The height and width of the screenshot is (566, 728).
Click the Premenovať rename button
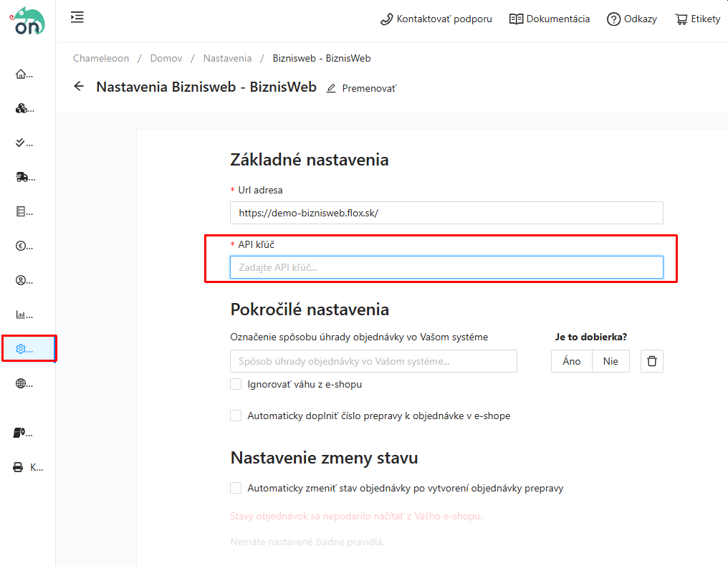click(x=361, y=88)
